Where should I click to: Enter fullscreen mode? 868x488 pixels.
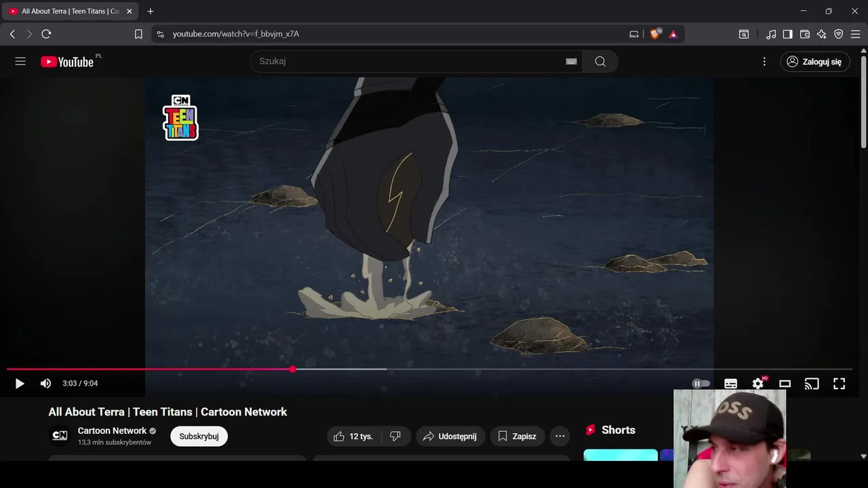click(839, 384)
